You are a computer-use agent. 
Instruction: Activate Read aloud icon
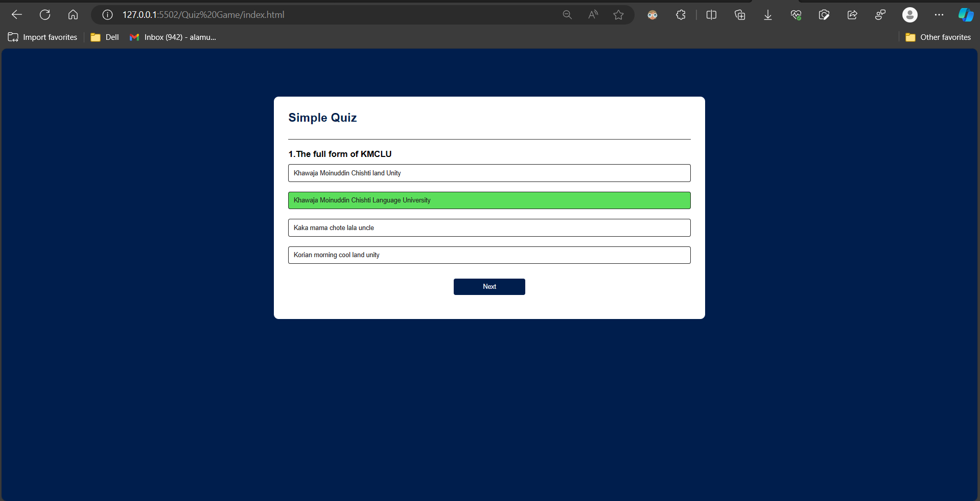click(593, 15)
